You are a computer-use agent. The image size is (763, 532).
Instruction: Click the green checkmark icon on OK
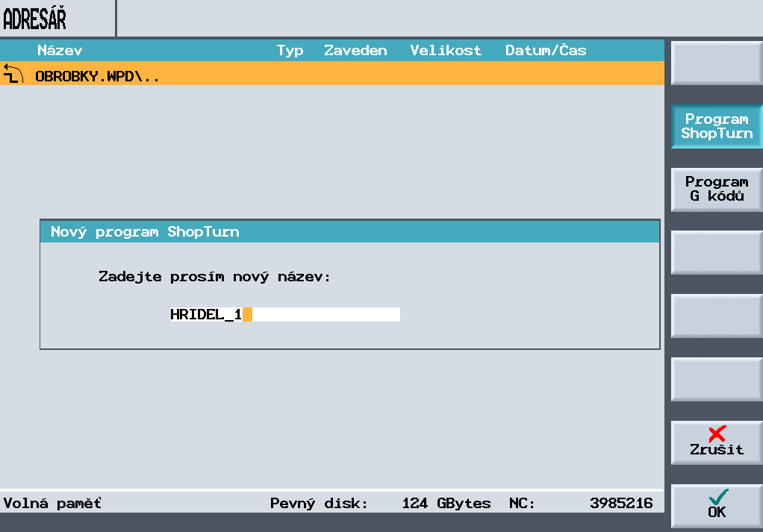pyautogui.click(x=718, y=497)
